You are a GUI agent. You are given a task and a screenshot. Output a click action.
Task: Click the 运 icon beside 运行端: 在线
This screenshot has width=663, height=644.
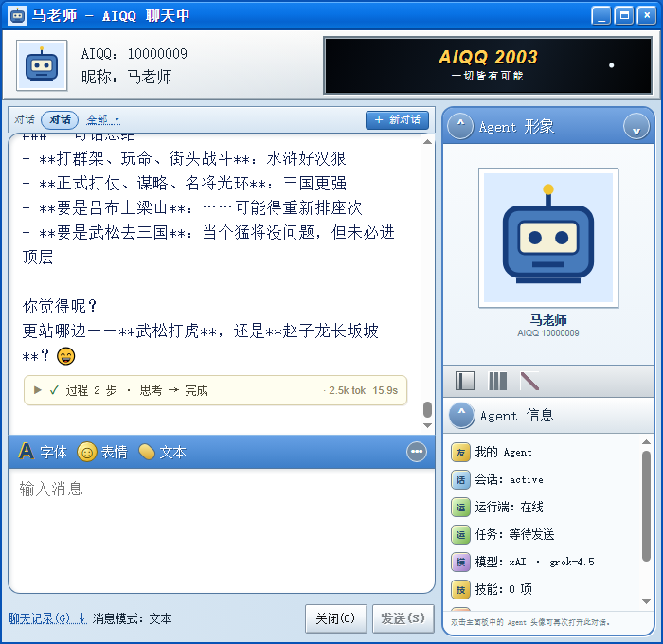coord(461,507)
